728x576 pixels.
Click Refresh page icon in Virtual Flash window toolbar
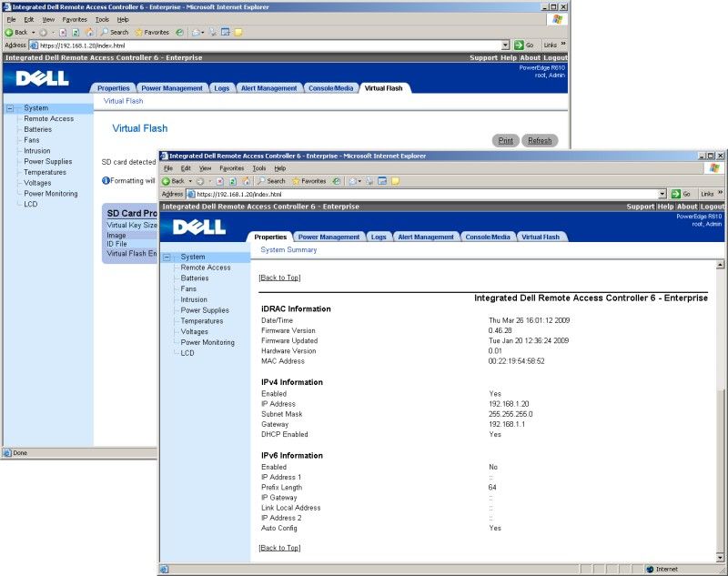[x=76, y=33]
